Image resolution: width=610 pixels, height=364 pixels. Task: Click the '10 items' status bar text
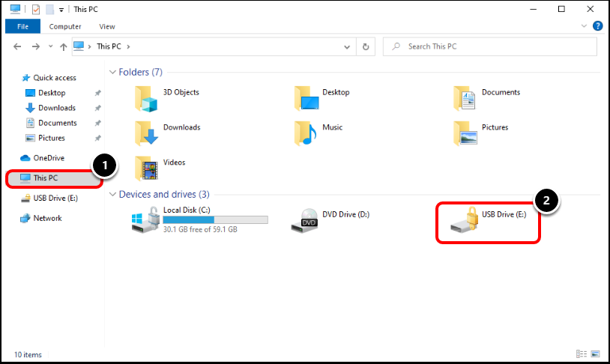(x=28, y=355)
